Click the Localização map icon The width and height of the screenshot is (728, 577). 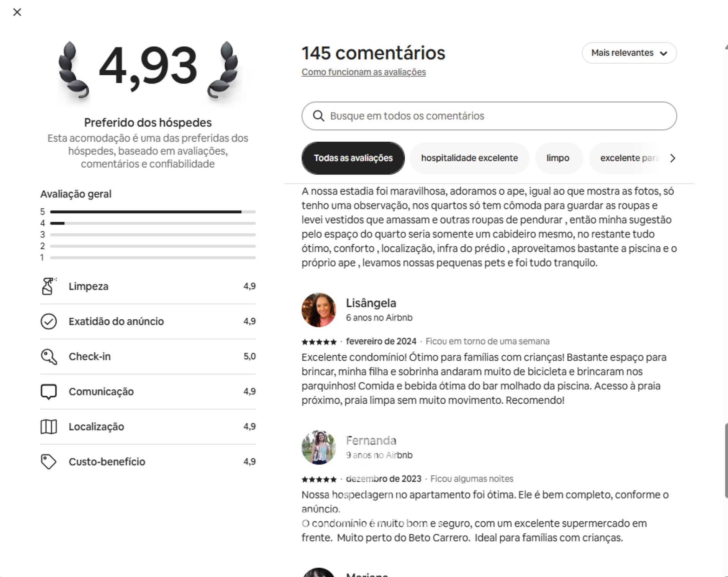(49, 427)
